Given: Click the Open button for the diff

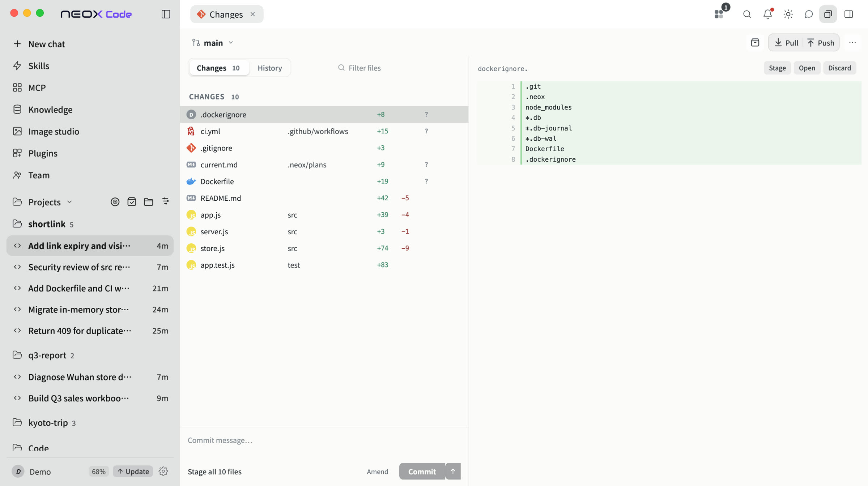Looking at the screenshot, I should click(807, 68).
